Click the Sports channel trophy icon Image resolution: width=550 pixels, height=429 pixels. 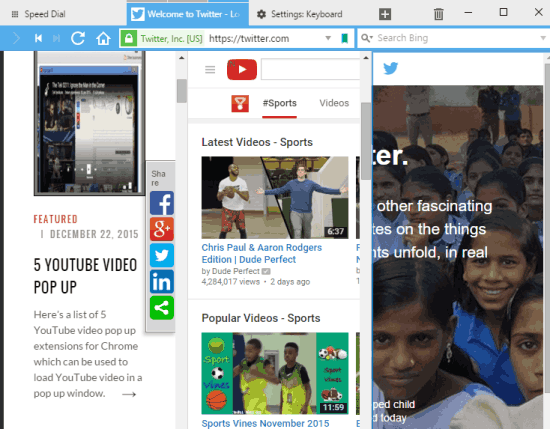tap(240, 103)
